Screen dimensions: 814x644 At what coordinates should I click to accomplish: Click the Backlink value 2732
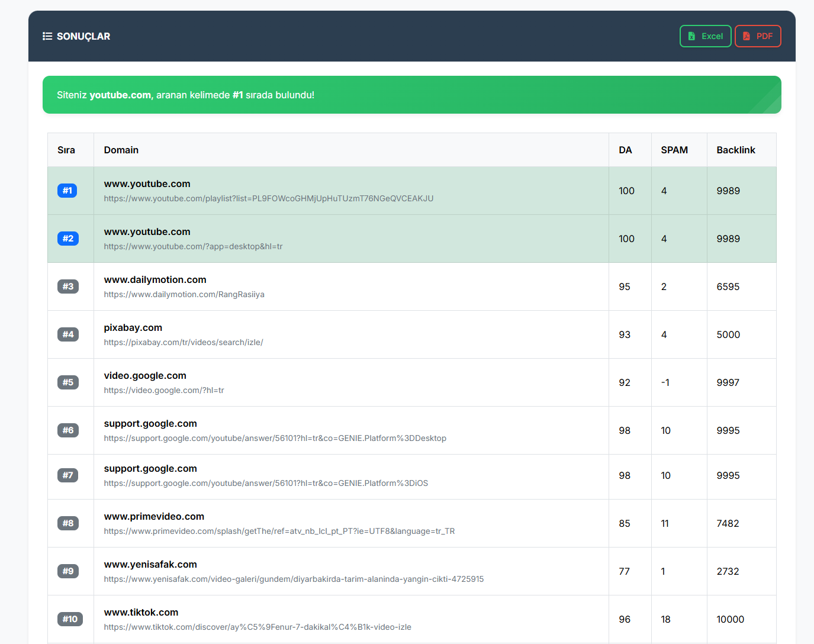click(x=728, y=571)
